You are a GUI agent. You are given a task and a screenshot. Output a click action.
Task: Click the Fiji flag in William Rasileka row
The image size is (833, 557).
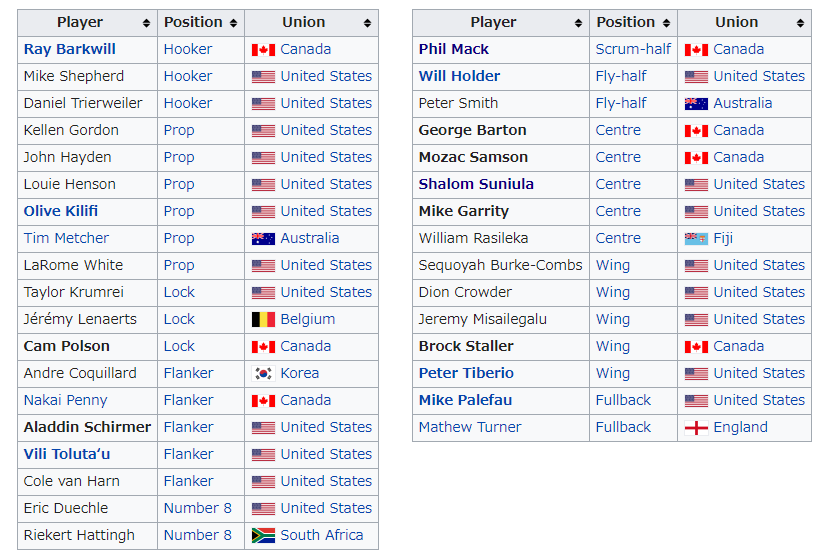coord(696,239)
